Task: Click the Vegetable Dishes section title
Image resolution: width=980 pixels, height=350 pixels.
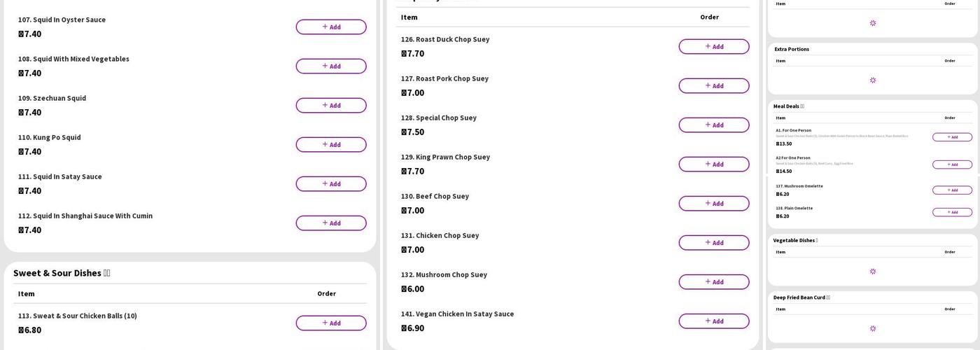Action: click(x=794, y=240)
